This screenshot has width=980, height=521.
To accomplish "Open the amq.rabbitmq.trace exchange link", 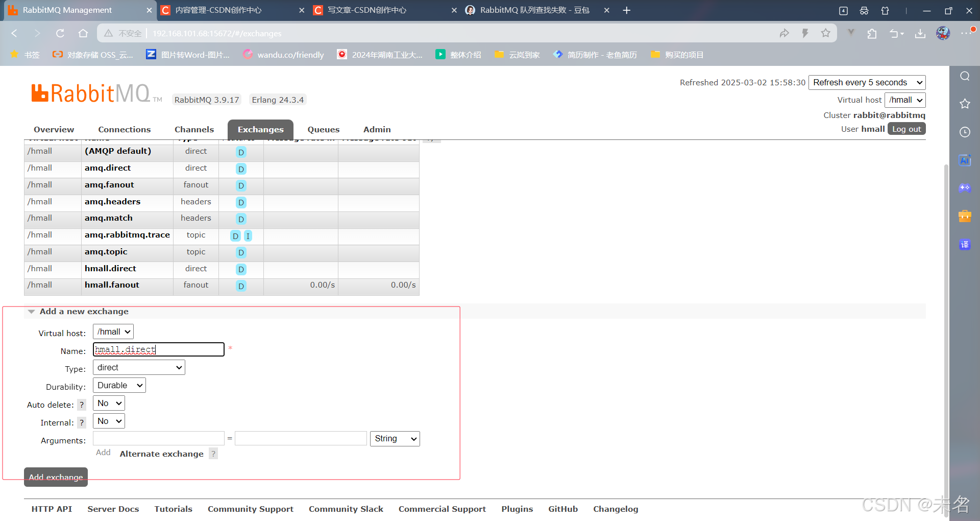I will click(x=127, y=235).
